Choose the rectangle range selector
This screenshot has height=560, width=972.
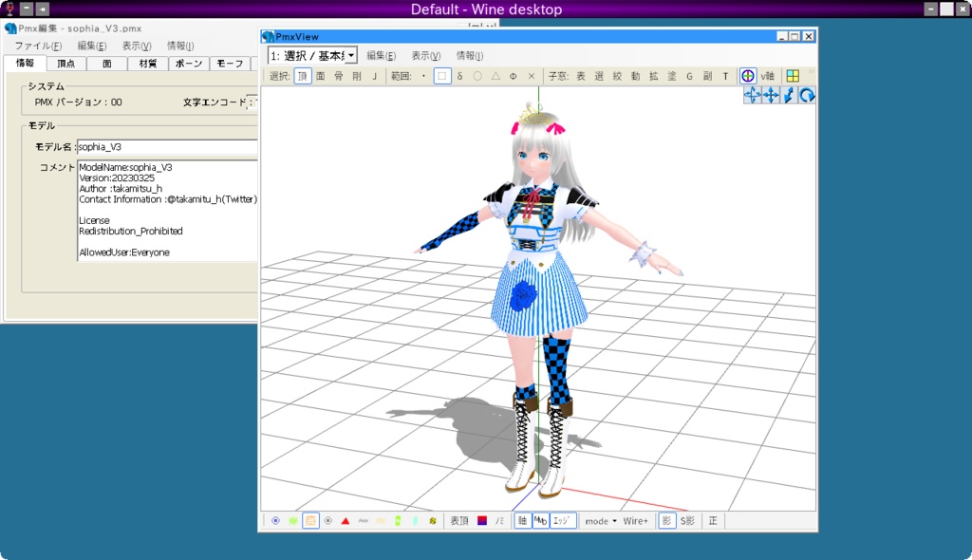(442, 76)
